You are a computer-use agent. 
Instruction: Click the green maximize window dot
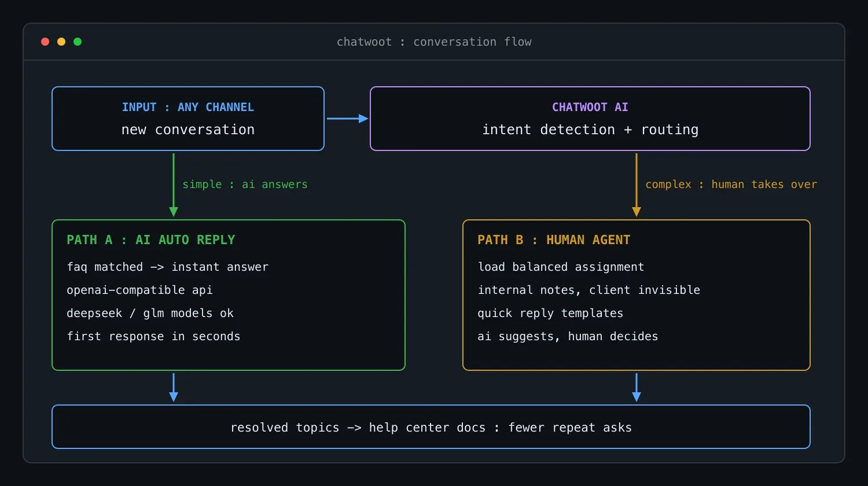tap(78, 42)
